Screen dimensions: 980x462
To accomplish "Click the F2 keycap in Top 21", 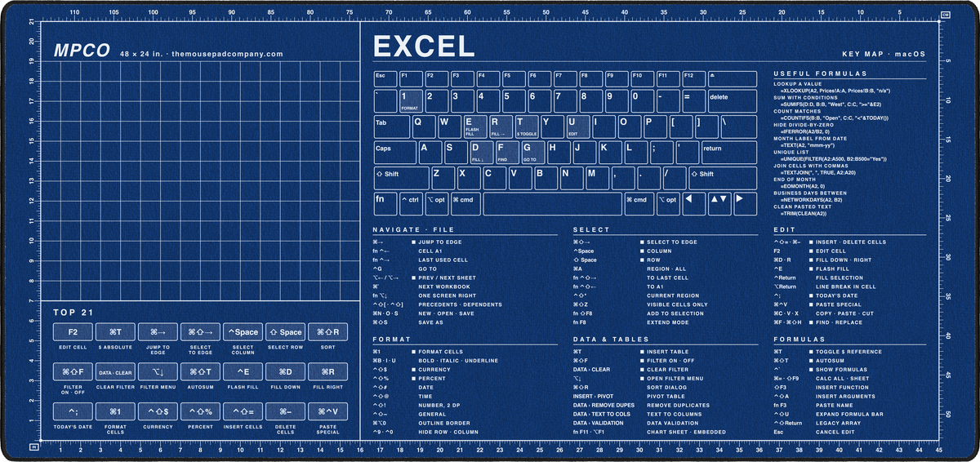I will 73,332.
